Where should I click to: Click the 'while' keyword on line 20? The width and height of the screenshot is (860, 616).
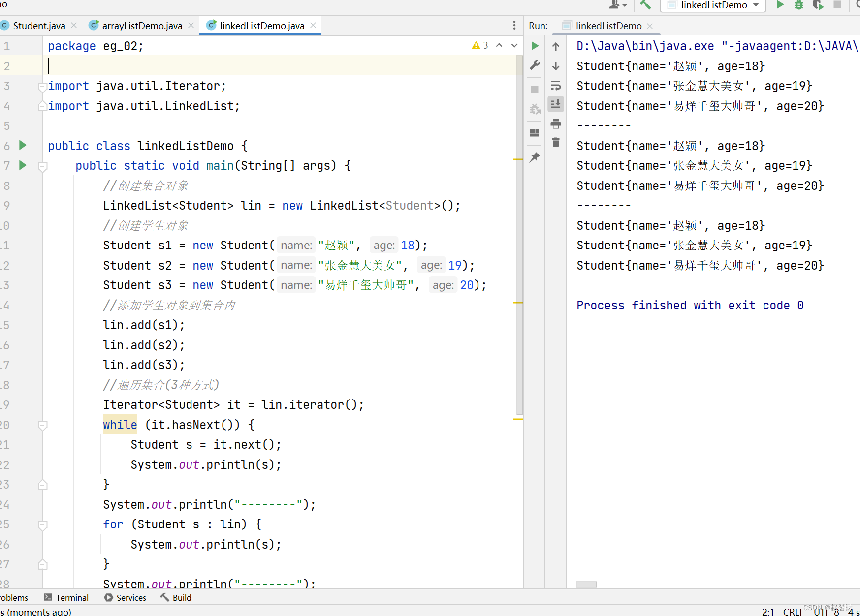tap(120, 425)
